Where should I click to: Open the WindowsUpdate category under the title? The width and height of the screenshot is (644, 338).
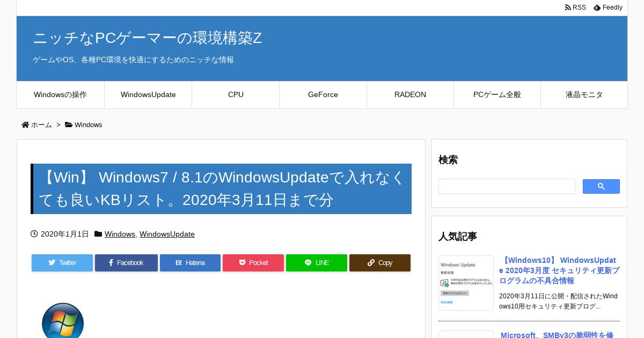point(167,234)
